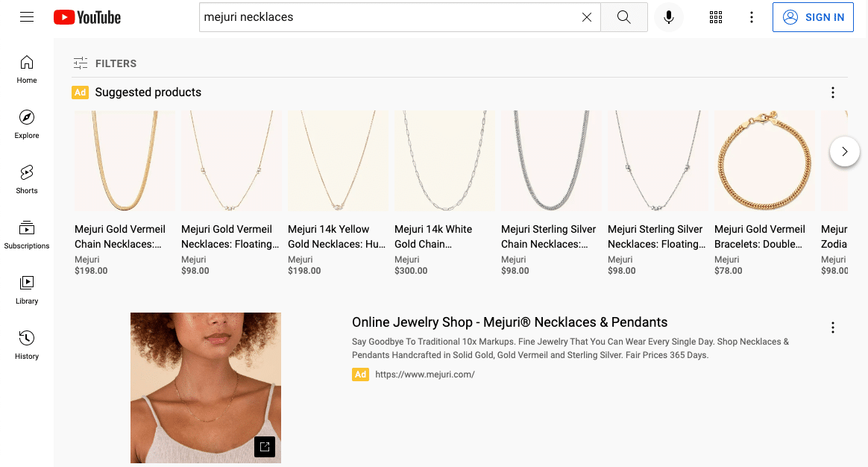Click external link icon on ad photo
This screenshot has width=868, height=467.
tap(265, 447)
